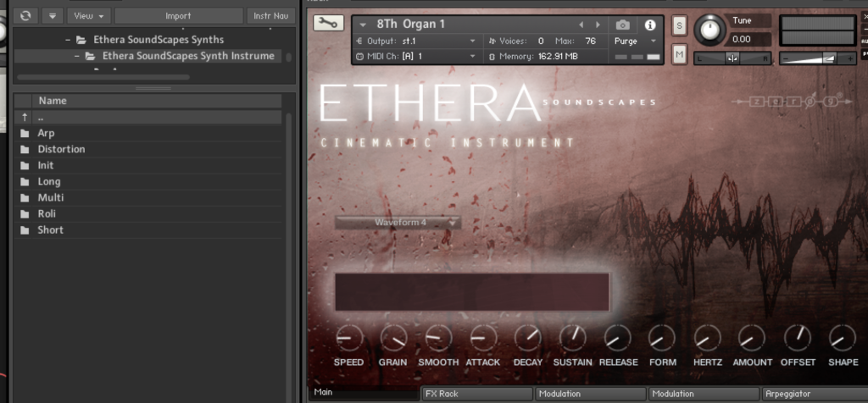Click the Output routing icon
This screenshot has width=868, height=403.
click(359, 41)
